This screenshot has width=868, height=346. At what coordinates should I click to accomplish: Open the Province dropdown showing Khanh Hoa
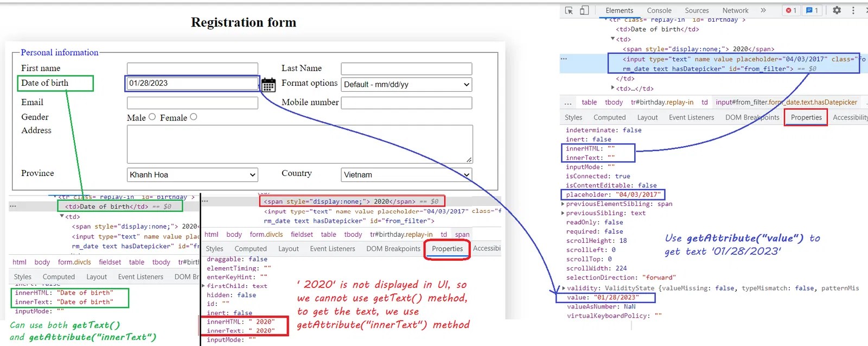[192, 175]
